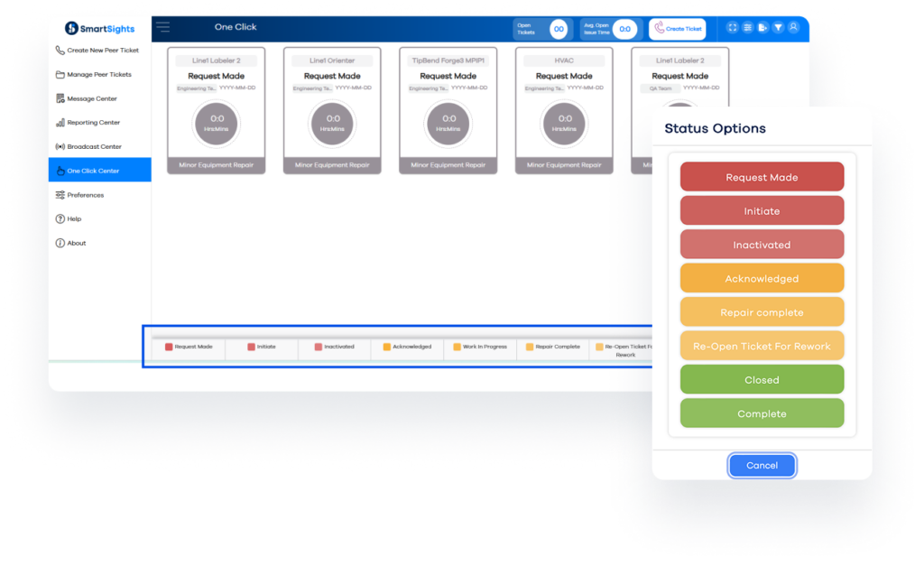This screenshot has height=566, width=924.
Task: Click the About info icon
Action: (60, 243)
